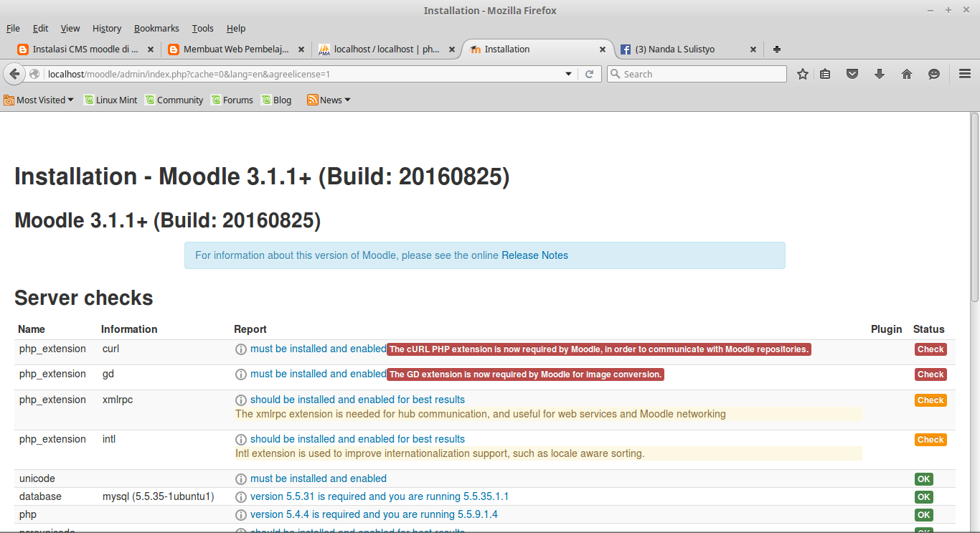Open the Help menu
The image size is (980, 533).
click(236, 29)
